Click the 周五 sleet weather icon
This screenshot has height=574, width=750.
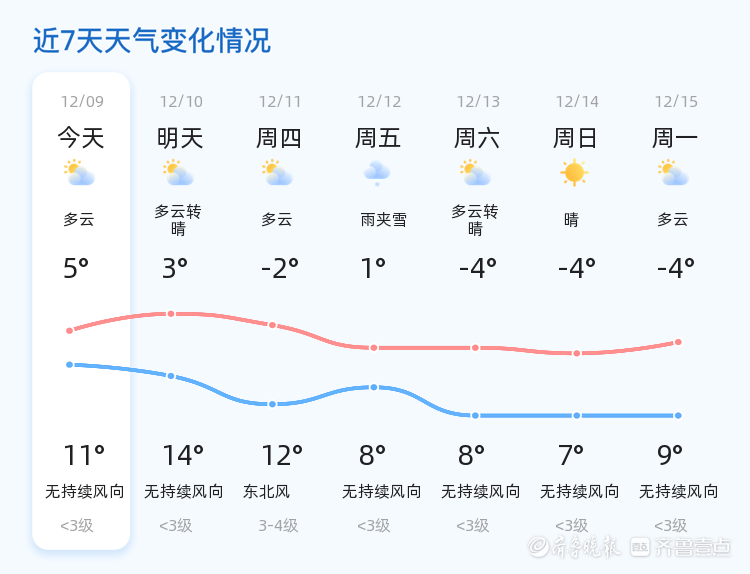point(376,173)
